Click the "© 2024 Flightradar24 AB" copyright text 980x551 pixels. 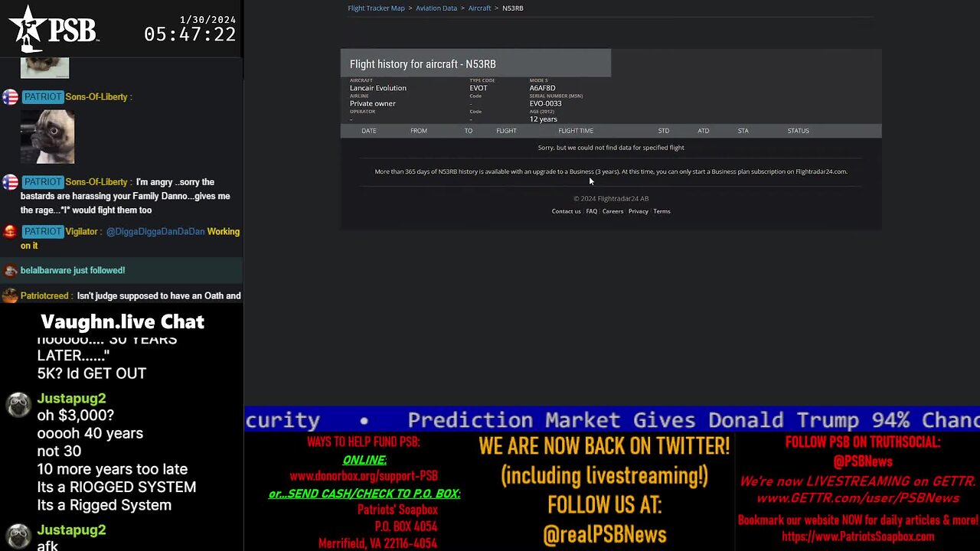tap(611, 198)
